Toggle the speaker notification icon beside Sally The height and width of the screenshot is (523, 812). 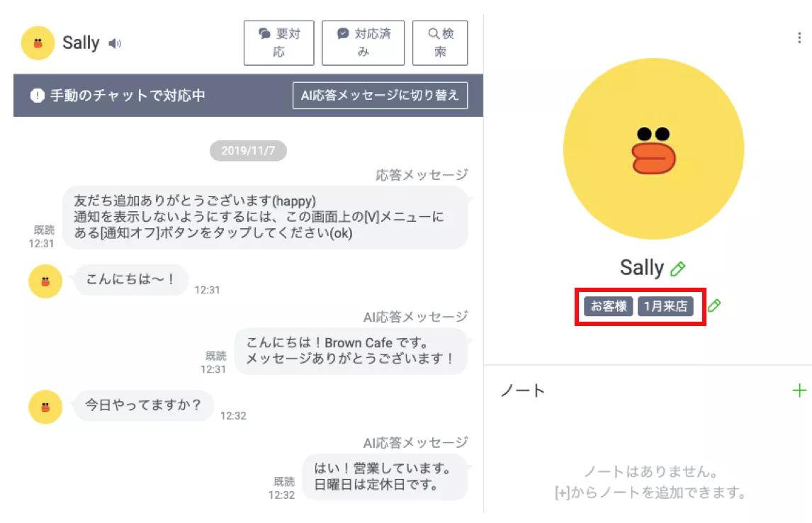coord(115,43)
